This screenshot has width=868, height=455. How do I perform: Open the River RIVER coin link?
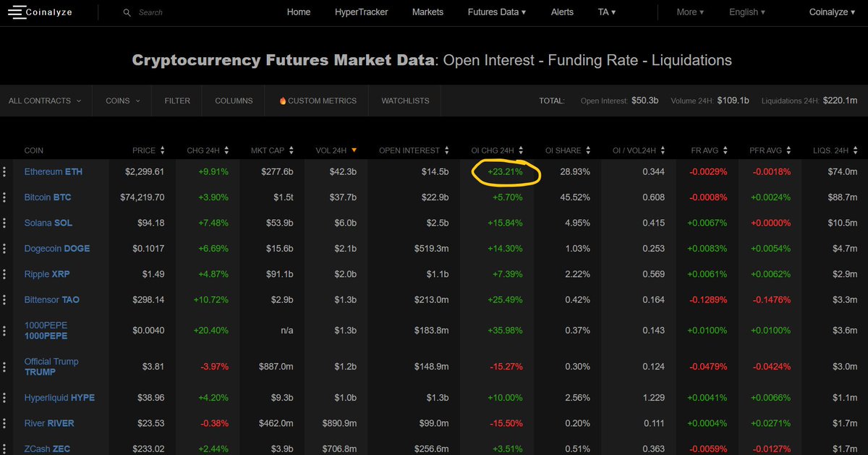pos(49,423)
